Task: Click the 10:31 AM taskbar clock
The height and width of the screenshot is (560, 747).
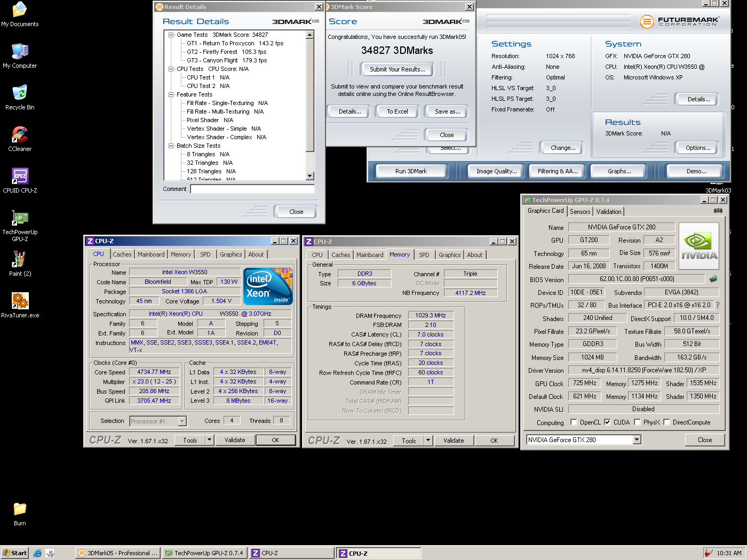Action: 729,553
